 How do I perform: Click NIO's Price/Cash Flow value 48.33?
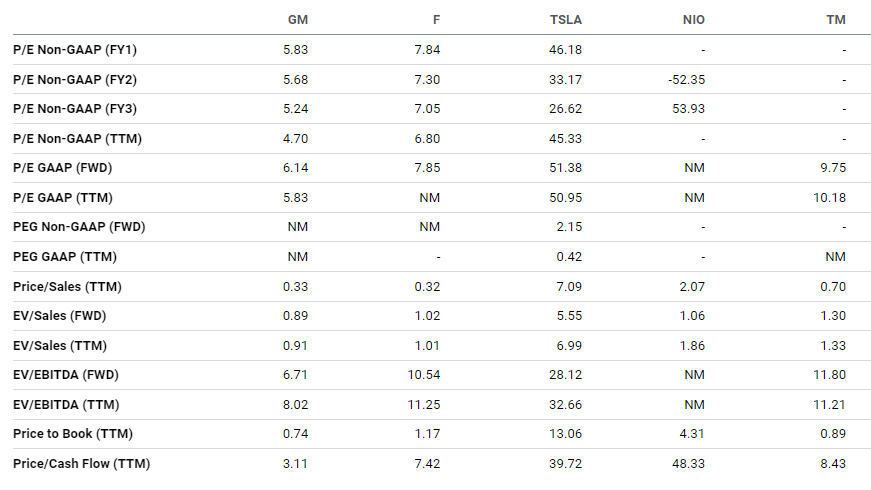pos(688,463)
